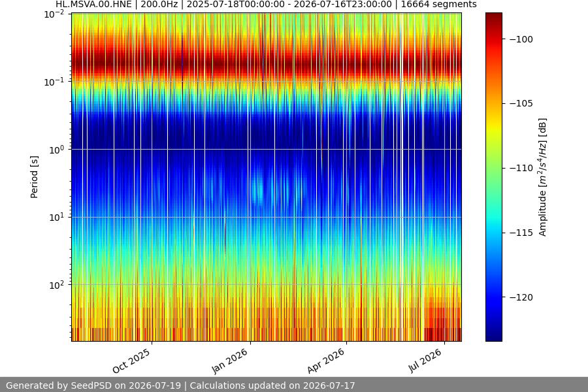
Task: Click the 'Amplitude [m²/s⁴/Hz] [dB]' colorbar label
Action: tap(542, 177)
